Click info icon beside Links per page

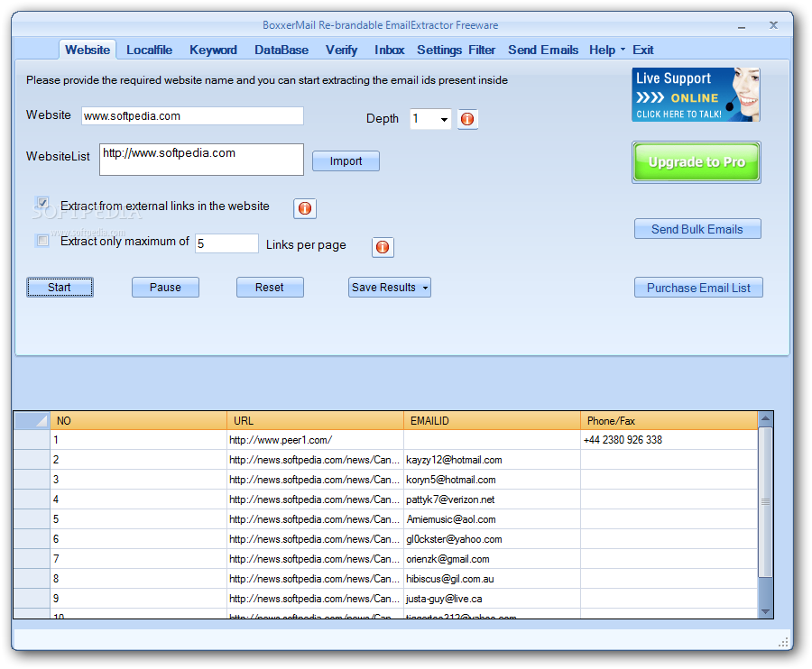click(383, 247)
